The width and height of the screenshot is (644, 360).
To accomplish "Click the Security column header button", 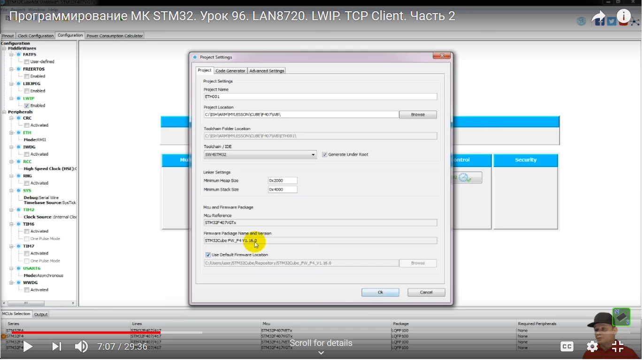I will 526,160.
